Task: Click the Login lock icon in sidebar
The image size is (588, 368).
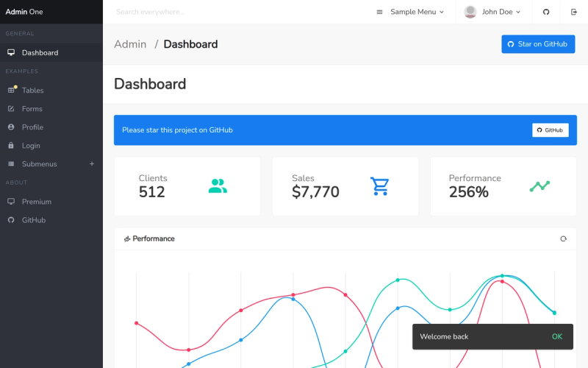Action: pos(11,145)
